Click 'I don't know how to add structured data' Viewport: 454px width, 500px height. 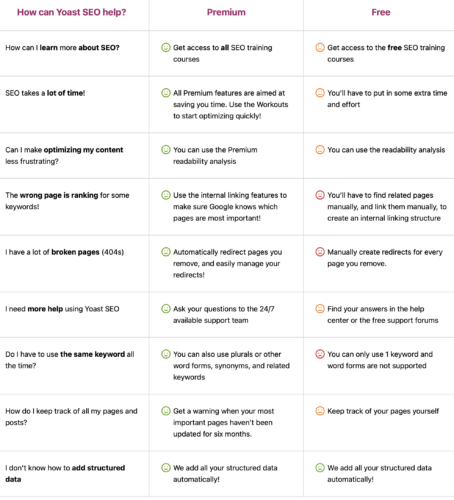(x=65, y=473)
